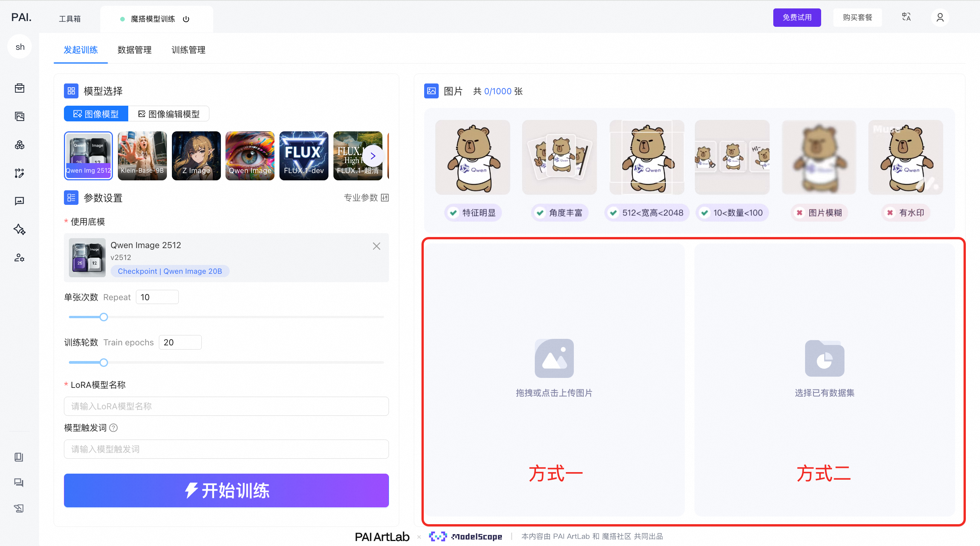The width and height of the screenshot is (980, 546).
Task: Open the user settings sidebar icon
Action: coord(20,258)
